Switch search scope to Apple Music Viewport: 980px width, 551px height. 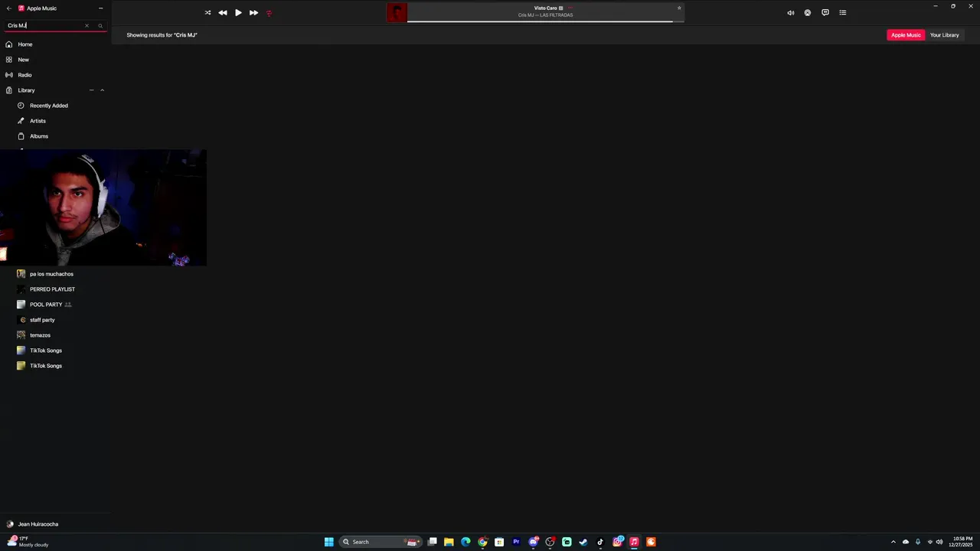click(906, 35)
